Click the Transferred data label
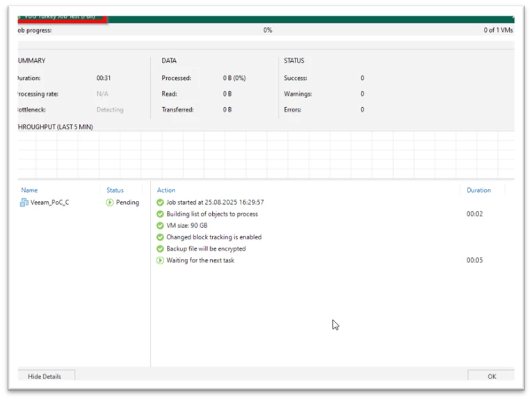This screenshot has height=400, width=532. (x=177, y=110)
